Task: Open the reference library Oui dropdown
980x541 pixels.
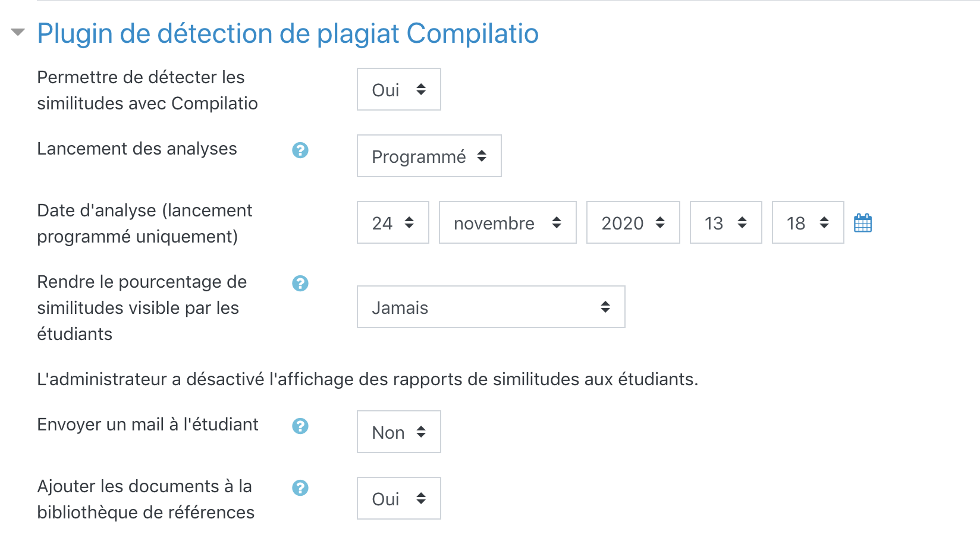Action: [398, 499]
